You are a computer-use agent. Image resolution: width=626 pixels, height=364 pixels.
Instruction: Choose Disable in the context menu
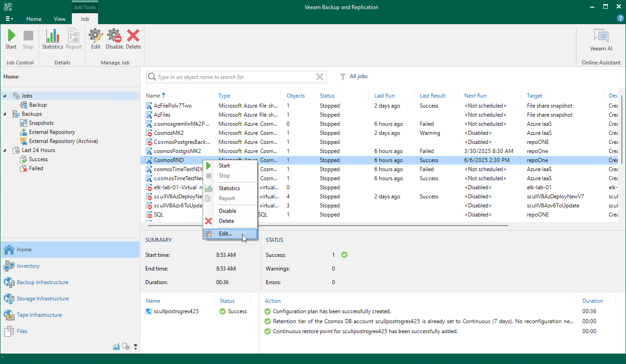tap(230, 211)
